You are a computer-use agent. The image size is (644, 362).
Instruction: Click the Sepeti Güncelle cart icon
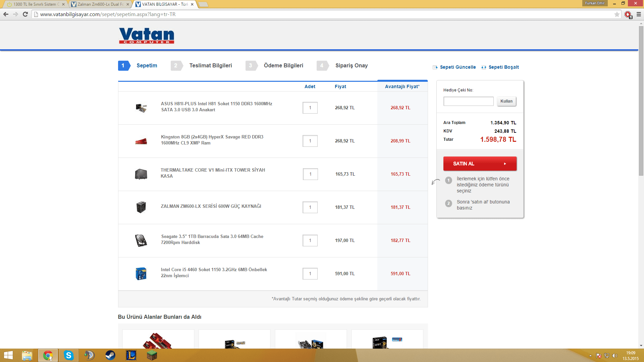pos(435,67)
